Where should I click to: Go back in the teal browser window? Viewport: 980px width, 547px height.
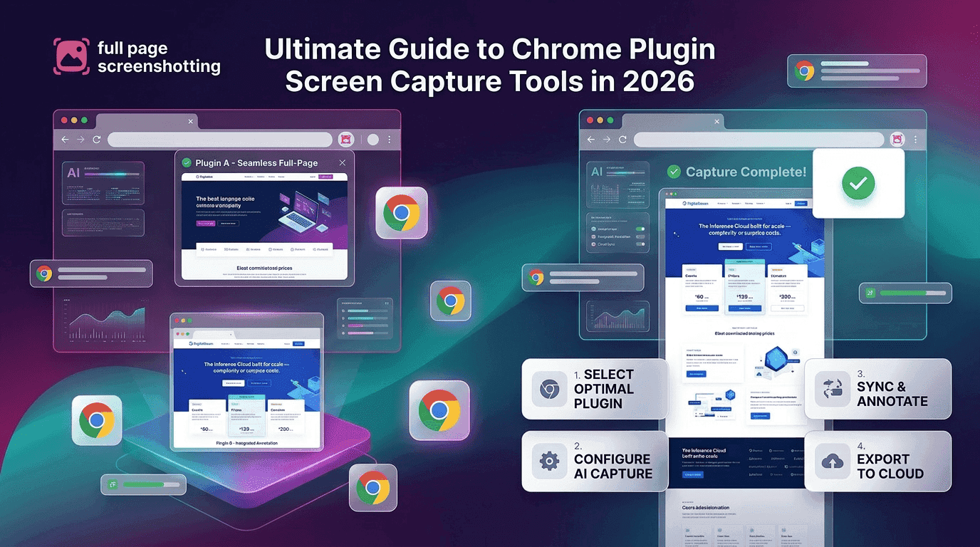click(592, 140)
